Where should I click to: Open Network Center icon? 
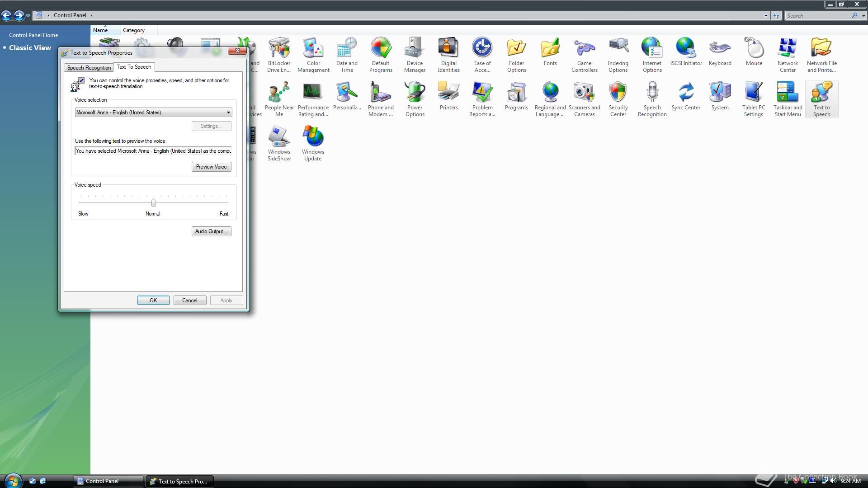(788, 55)
